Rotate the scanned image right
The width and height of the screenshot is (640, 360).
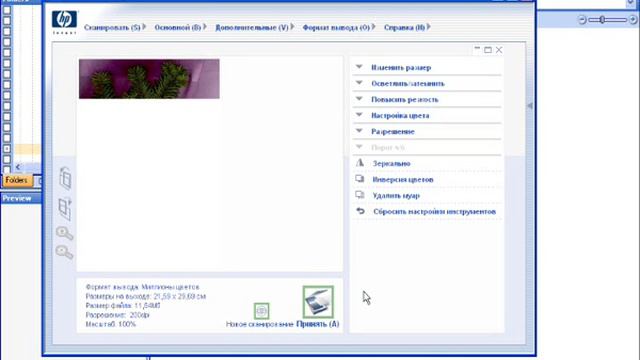click(65, 209)
